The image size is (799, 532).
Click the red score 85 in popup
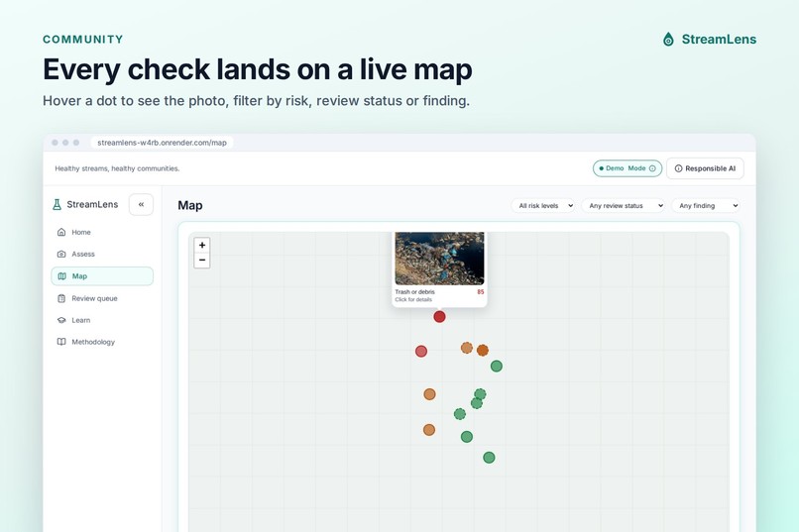(481, 291)
